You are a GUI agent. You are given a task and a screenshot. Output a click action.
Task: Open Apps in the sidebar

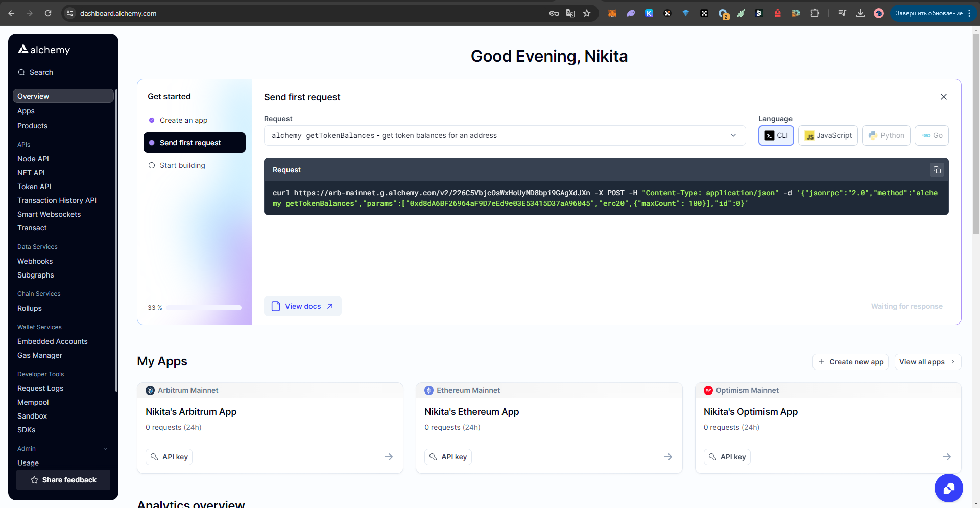click(x=26, y=111)
